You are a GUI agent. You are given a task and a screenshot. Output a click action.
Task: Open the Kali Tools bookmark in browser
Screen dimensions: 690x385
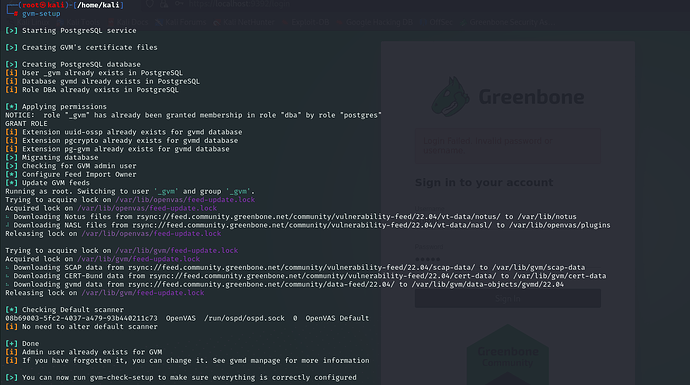point(78,22)
